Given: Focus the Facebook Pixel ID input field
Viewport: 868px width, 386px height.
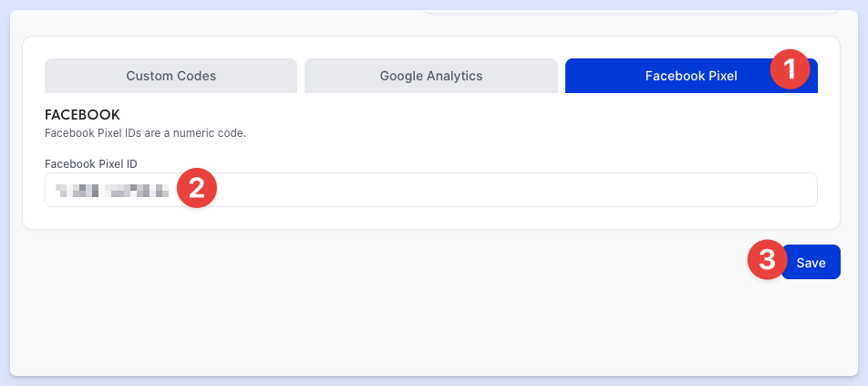Looking at the screenshot, I should click(430, 190).
